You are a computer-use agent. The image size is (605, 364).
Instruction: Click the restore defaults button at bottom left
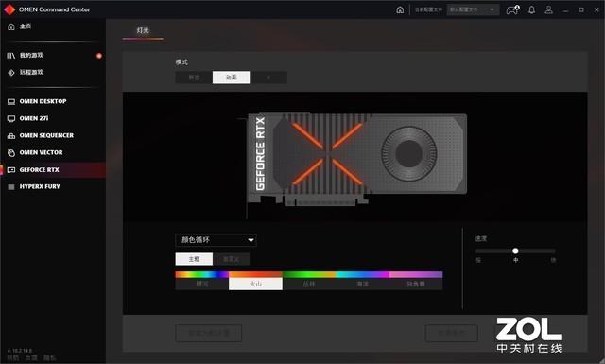click(x=209, y=333)
